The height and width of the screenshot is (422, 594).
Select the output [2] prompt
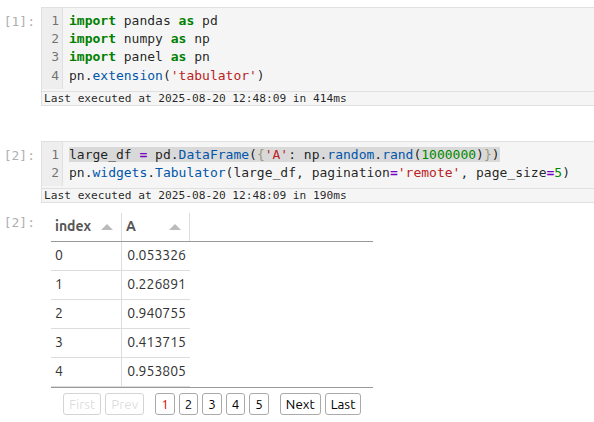tap(19, 222)
